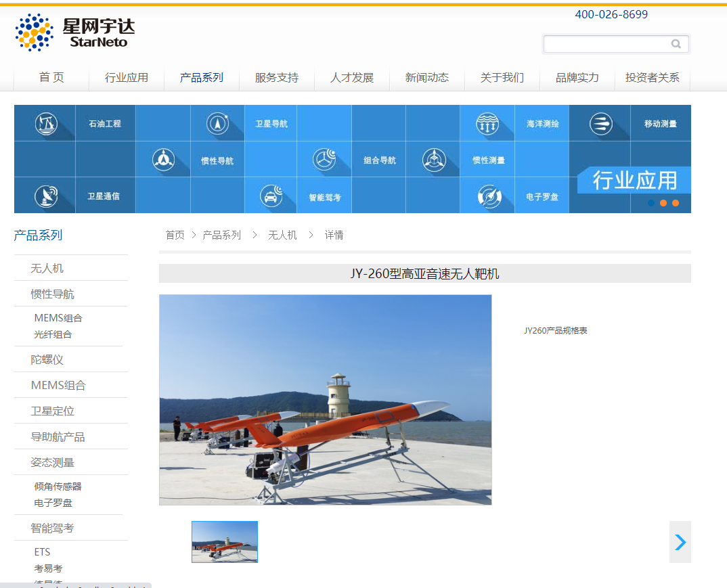Switch to the 投资者关系 navigation tab
727x588 pixels.
(652, 77)
